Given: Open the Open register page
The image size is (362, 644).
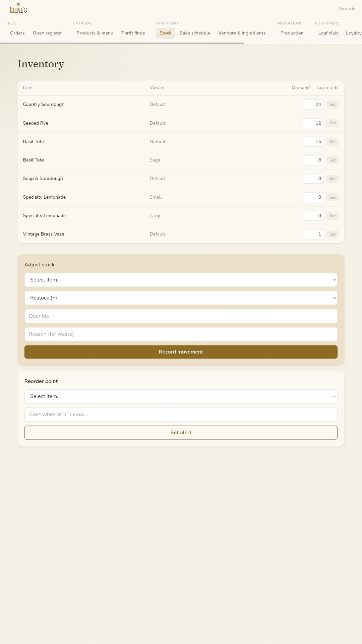Looking at the screenshot, I should click(x=47, y=33).
